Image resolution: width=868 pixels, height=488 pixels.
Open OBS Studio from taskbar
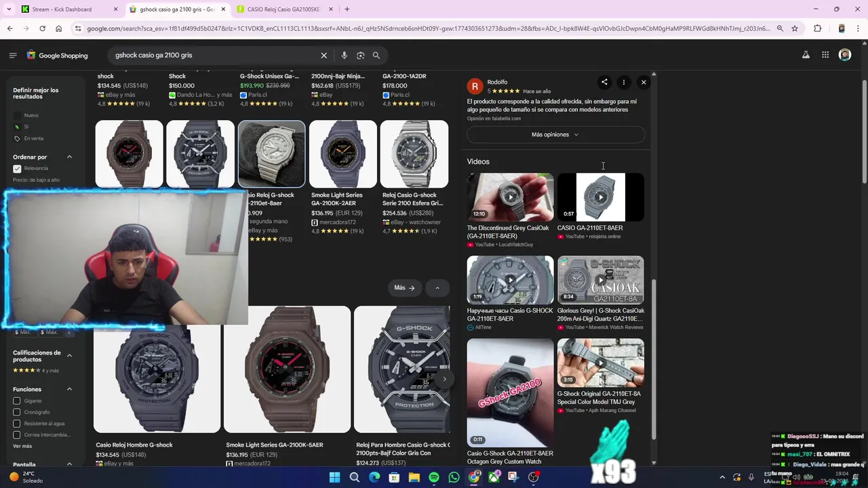534,478
